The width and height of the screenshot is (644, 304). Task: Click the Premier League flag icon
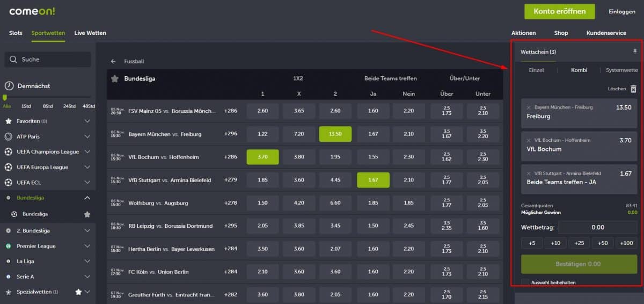pyautogui.click(x=8, y=246)
